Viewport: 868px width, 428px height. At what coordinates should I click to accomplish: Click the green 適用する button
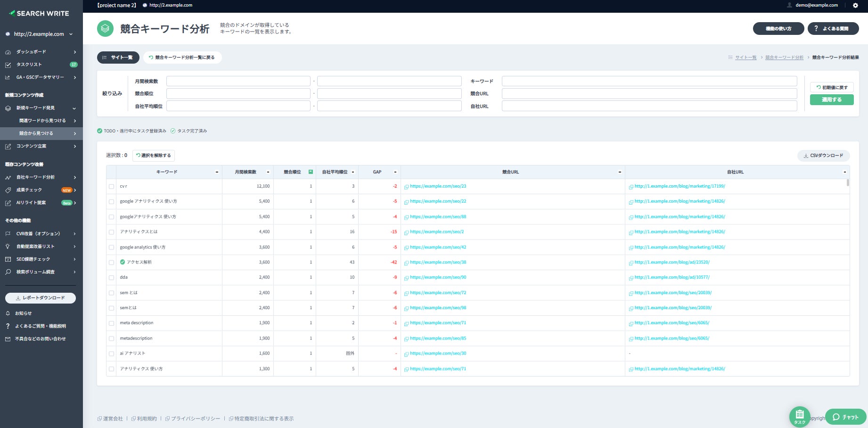tap(831, 100)
